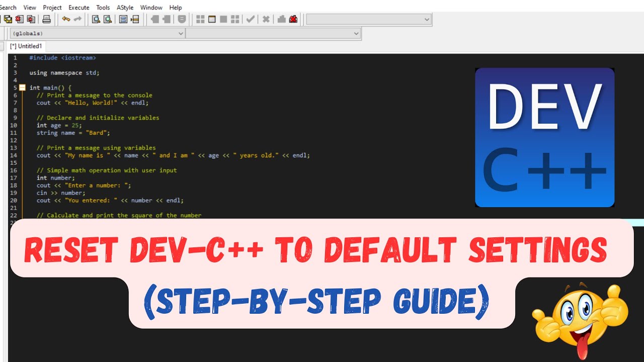Click the Close All files toolbar icon
The height and width of the screenshot is (362, 644).
point(31,19)
